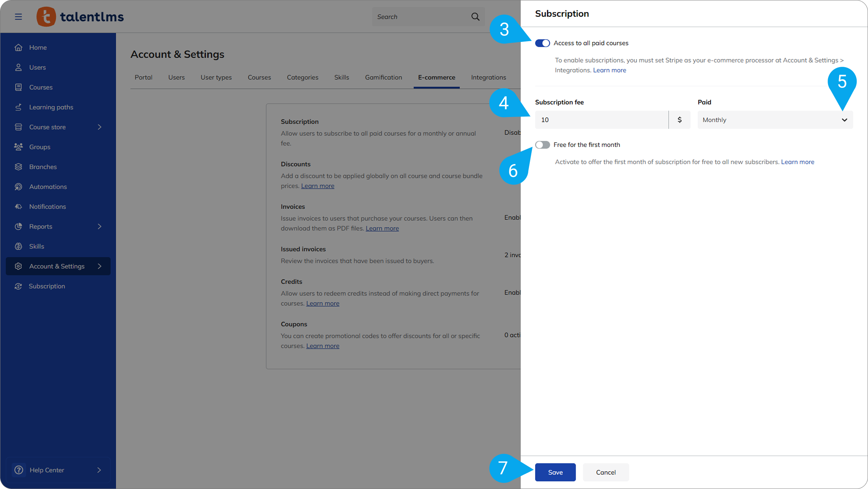
Task: Open Learning paths from sidebar icon
Action: (18, 107)
